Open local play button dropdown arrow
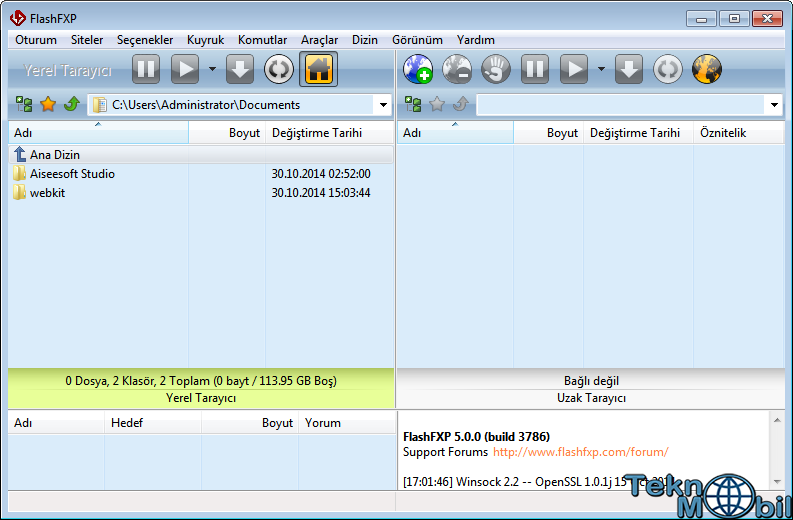Screen dimensions: 793x520 coord(212,69)
